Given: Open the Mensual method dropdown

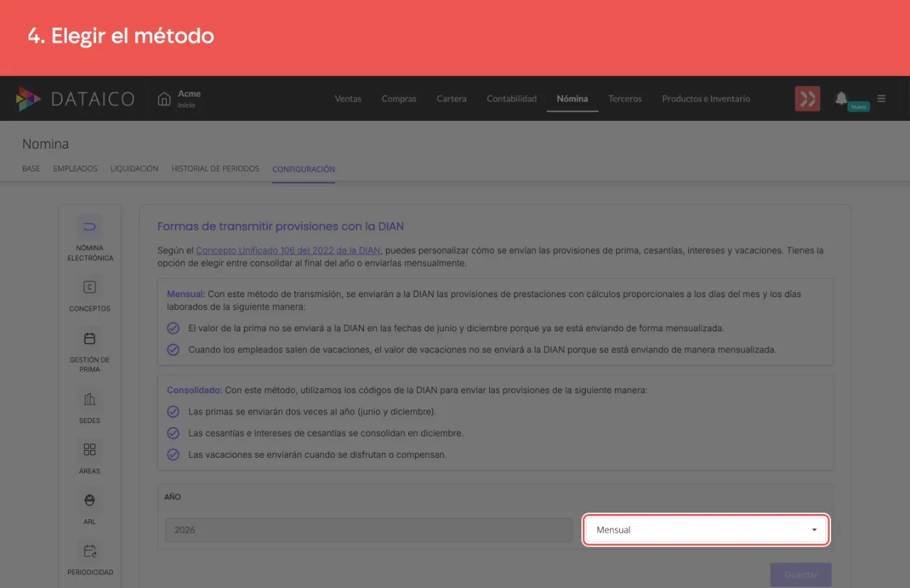Looking at the screenshot, I should tap(706, 530).
